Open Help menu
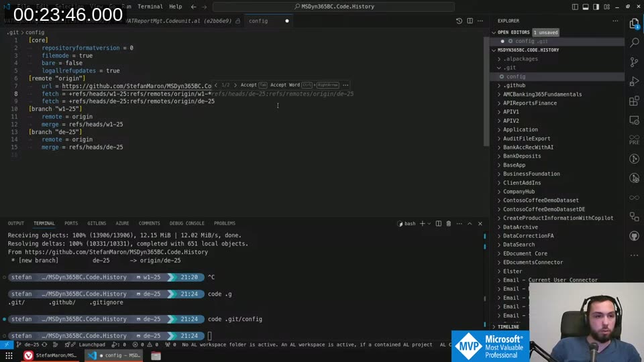 [x=175, y=7]
